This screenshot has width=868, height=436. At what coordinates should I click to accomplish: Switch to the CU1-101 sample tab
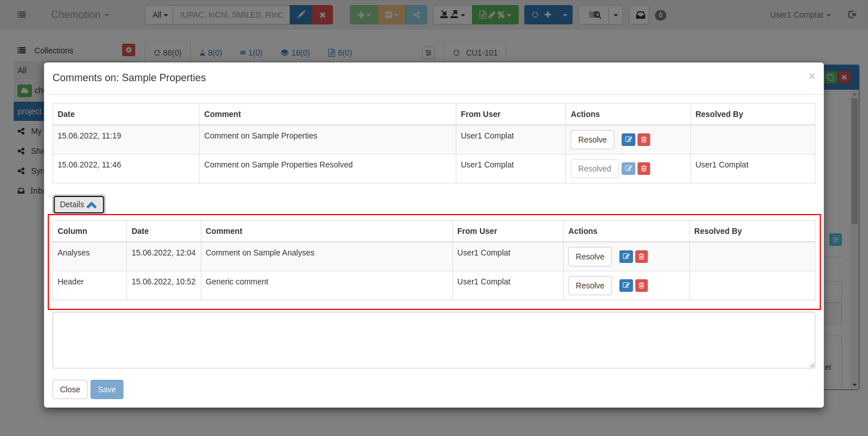click(x=475, y=53)
